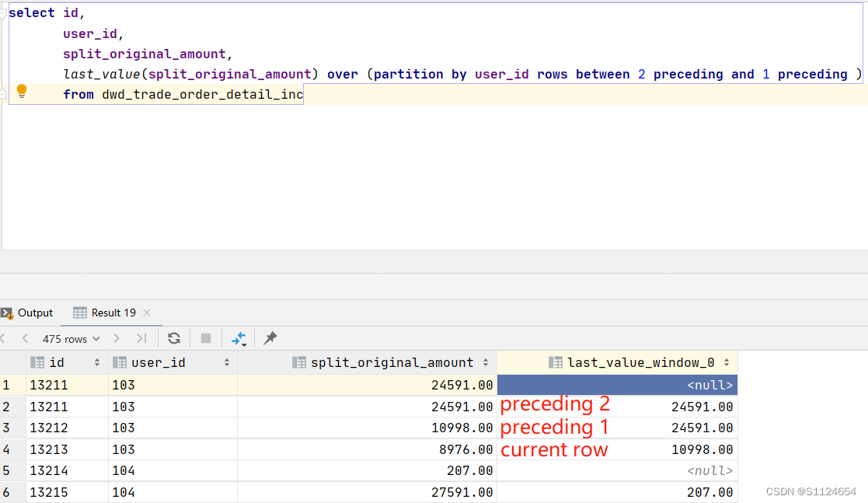Sort by the id column arrows
868x503 pixels.
(97, 363)
